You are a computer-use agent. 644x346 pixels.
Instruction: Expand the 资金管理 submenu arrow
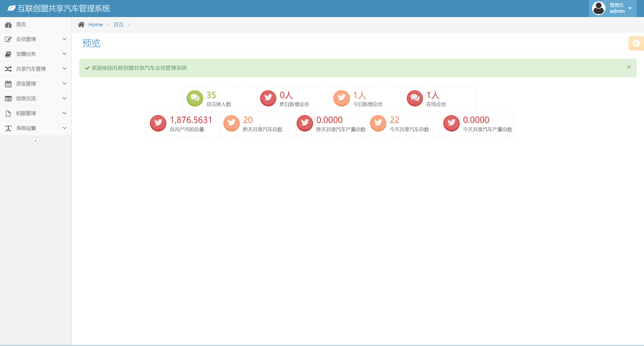click(64, 84)
